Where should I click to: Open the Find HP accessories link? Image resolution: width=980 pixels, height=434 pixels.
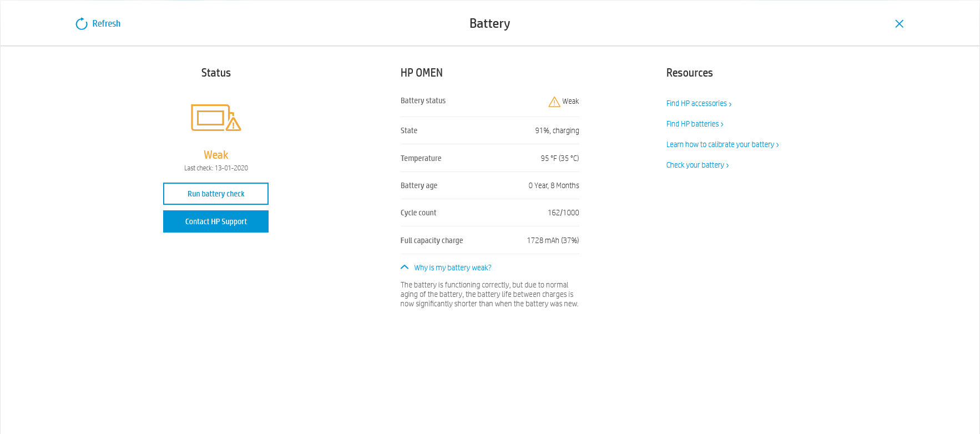point(696,103)
